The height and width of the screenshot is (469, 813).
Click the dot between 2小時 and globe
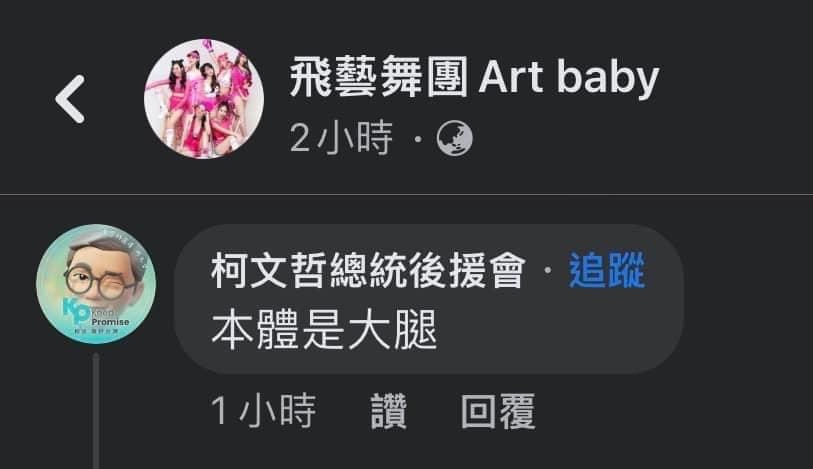(x=418, y=139)
